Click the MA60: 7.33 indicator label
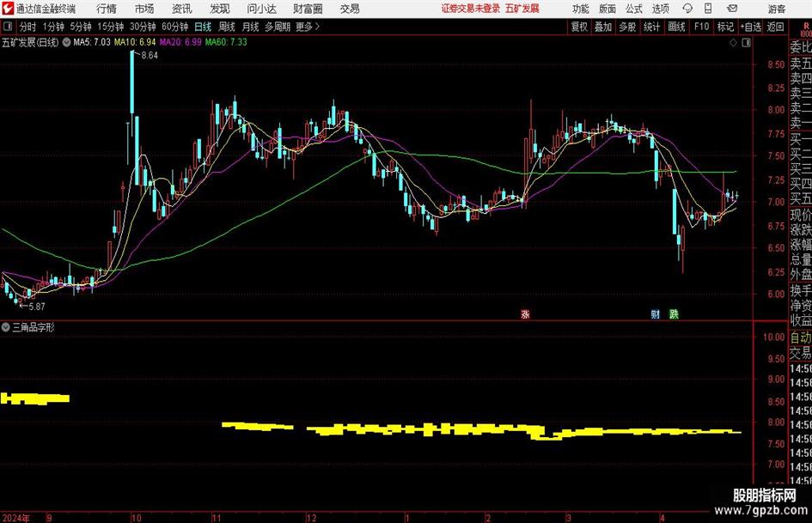Image resolution: width=812 pixels, height=523 pixels. [226, 42]
